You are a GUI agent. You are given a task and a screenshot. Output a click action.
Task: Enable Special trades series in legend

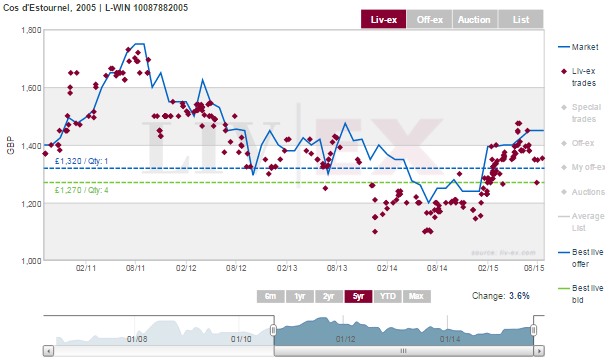(581, 113)
